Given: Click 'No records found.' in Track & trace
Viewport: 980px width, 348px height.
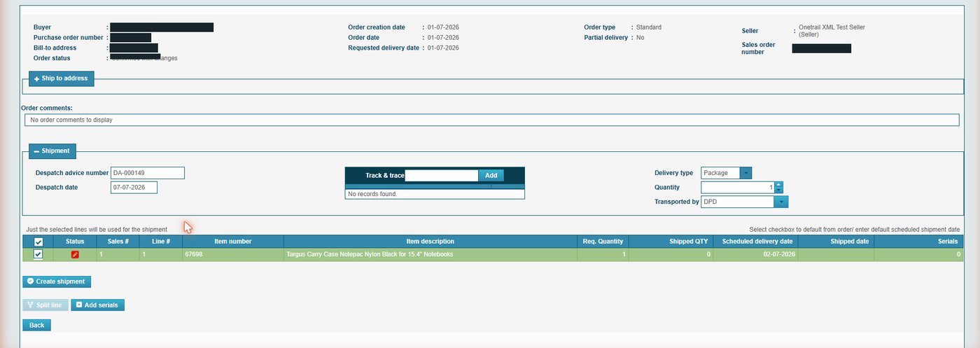Looking at the screenshot, I should (372, 194).
